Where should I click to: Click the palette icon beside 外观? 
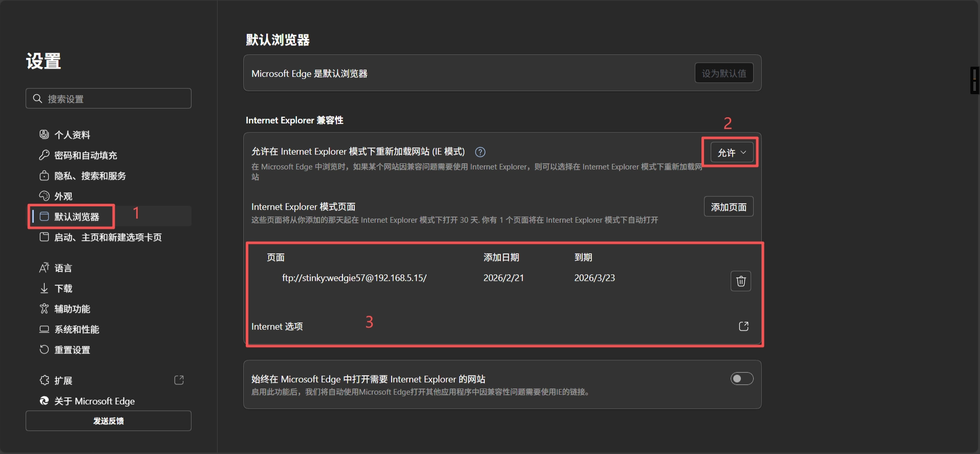44,196
